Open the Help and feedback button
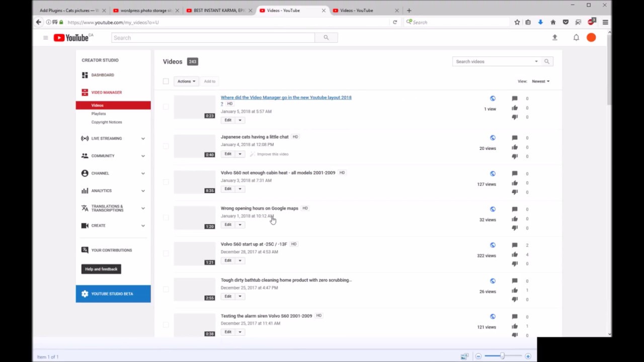The width and height of the screenshot is (644, 362). (x=101, y=269)
